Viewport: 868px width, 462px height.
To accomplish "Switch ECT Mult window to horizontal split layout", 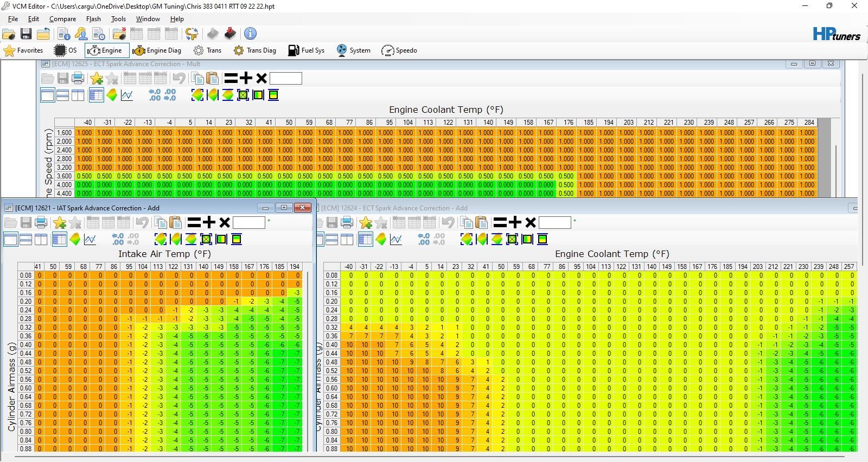I will [63, 95].
